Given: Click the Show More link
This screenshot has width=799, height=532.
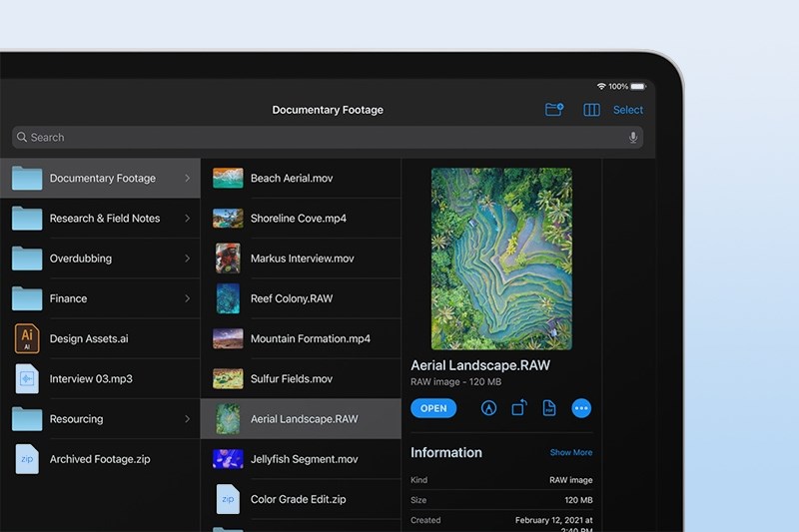Looking at the screenshot, I should pyautogui.click(x=570, y=453).
